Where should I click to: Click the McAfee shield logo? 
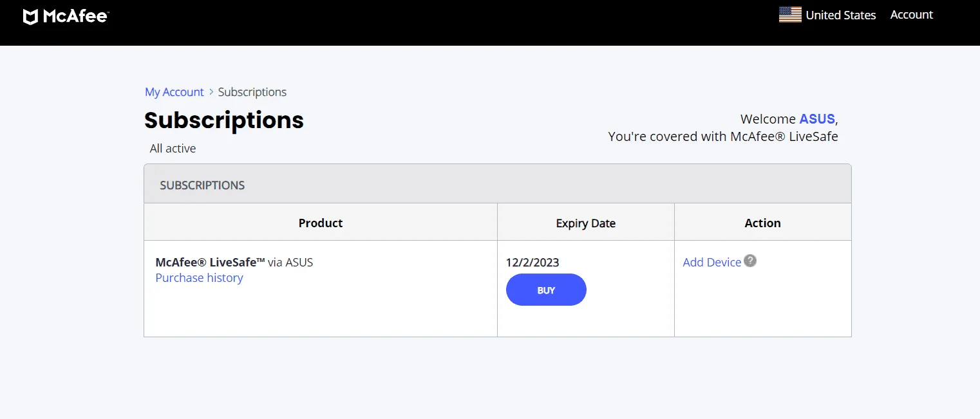coord(30,17)
